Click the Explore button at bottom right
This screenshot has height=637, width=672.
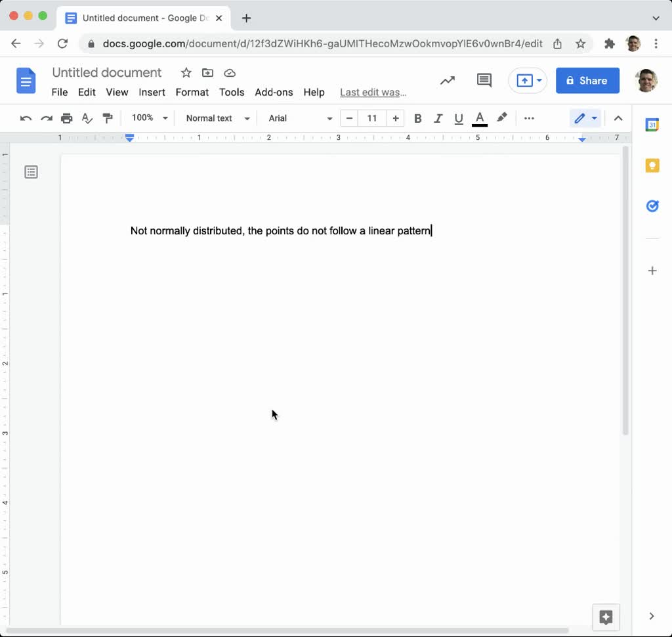[606, 617]
